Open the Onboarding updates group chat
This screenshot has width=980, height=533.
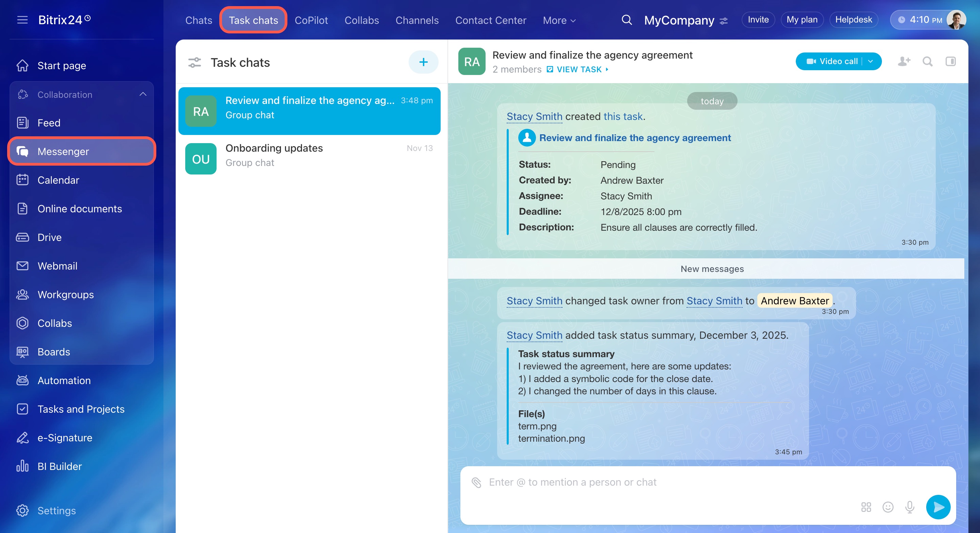[x=309, y=155]
